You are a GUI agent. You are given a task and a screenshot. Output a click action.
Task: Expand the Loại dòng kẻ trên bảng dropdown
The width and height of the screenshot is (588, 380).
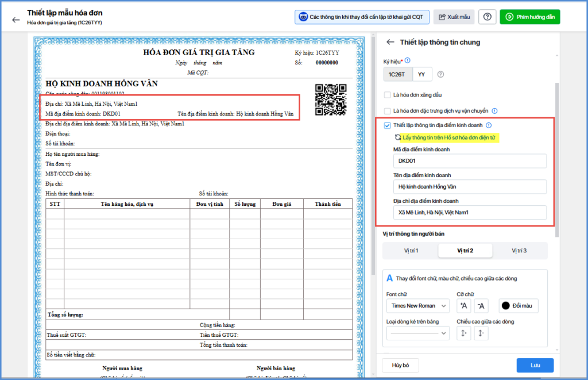click(418, 333)
